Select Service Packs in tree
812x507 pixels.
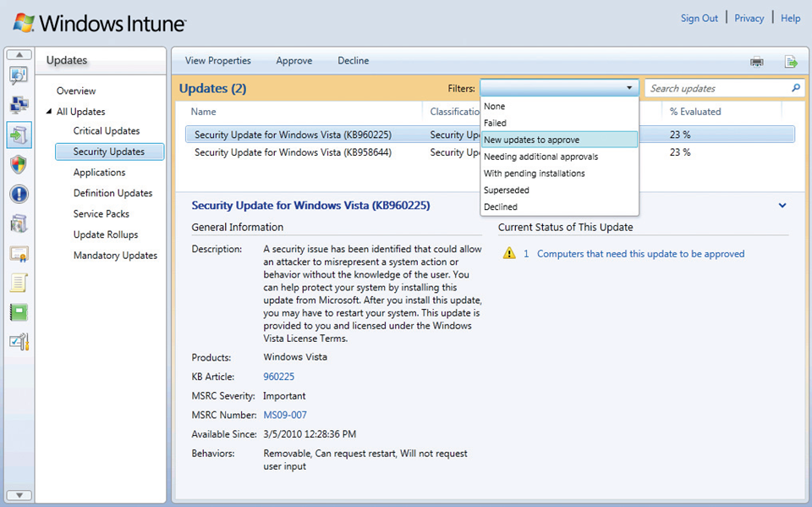click(101, 213)
